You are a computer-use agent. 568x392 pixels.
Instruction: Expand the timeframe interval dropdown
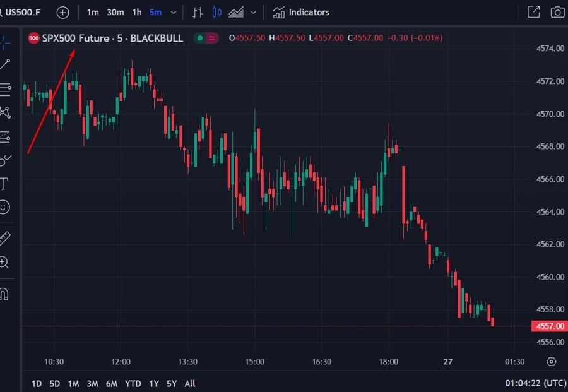tap(173, 12)
